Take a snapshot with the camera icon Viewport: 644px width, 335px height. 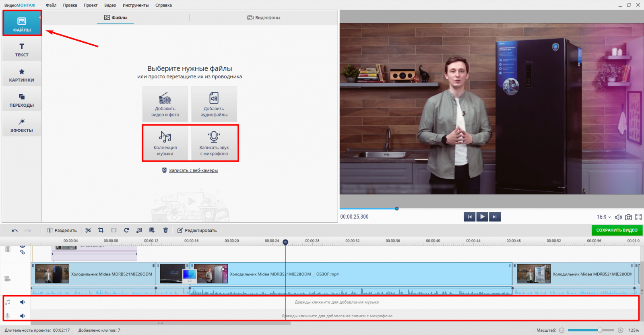[628, 217]
